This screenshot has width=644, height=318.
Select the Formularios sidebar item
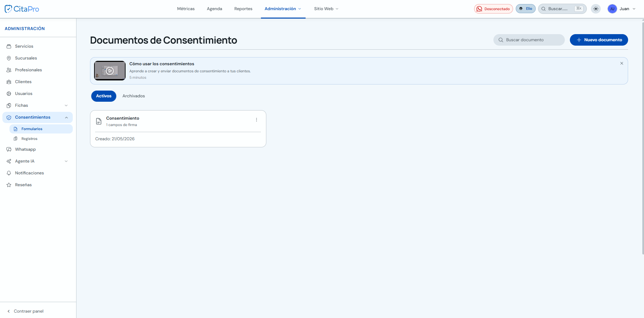click(41, 129)
